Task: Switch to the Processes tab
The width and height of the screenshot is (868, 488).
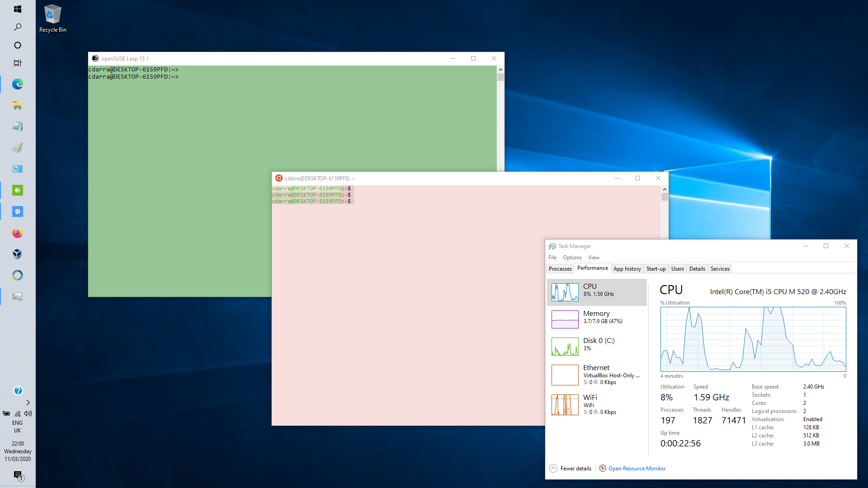Action: pos(560,268)
